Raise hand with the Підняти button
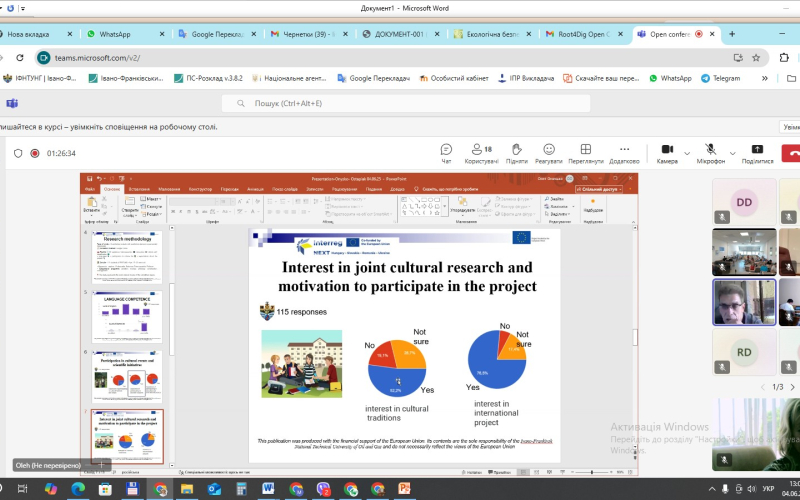This screenshot has height=500, width=800. [x=516, y=154]
